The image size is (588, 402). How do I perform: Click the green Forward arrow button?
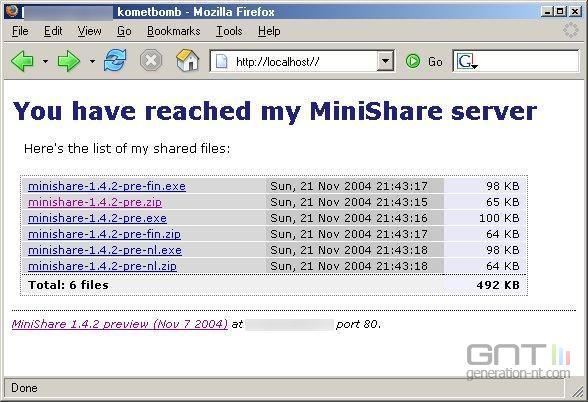pos(69,61)
